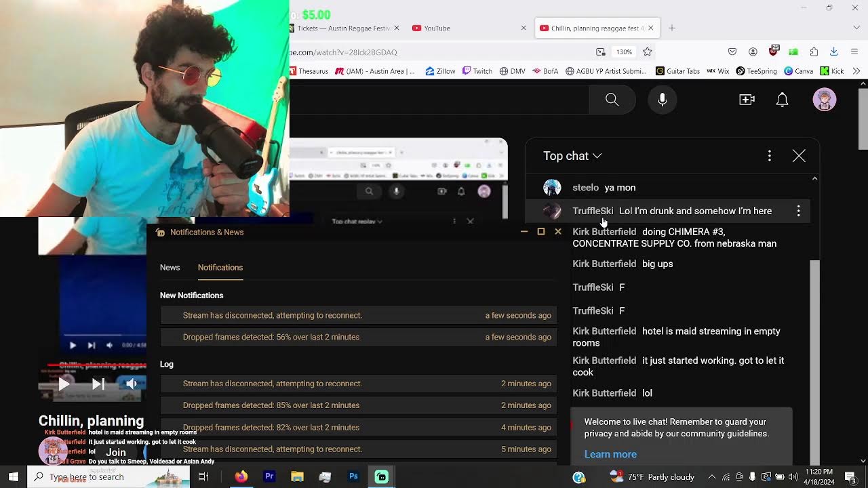Open Firefox downloads arrow icon
Viewport: 868px width, 488px height.
click(x=834, y=52)
